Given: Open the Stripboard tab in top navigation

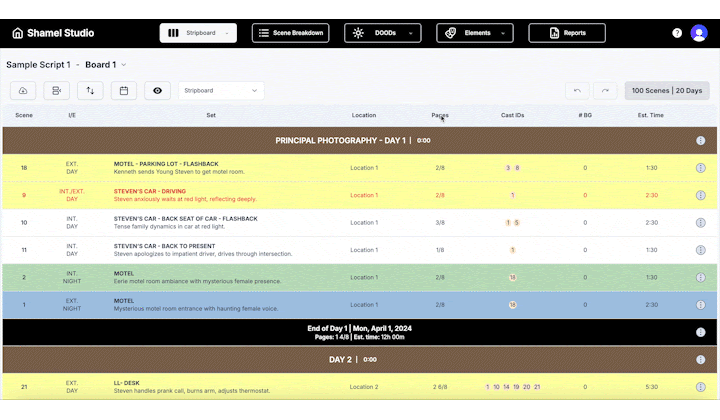Looking at the screenshot, I should click(198, 33).
